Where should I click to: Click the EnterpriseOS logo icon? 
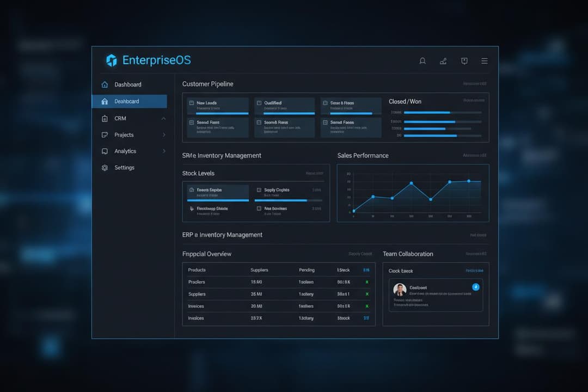[113, 60]
